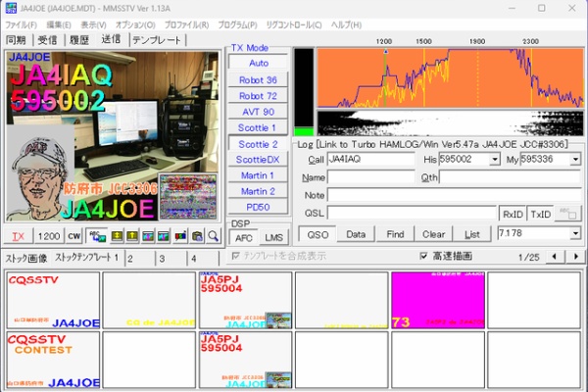Open the 7.178 frequency dropdown
This screenshot has height=392, width=588.
pyautogui.click(x=575, y=233)
